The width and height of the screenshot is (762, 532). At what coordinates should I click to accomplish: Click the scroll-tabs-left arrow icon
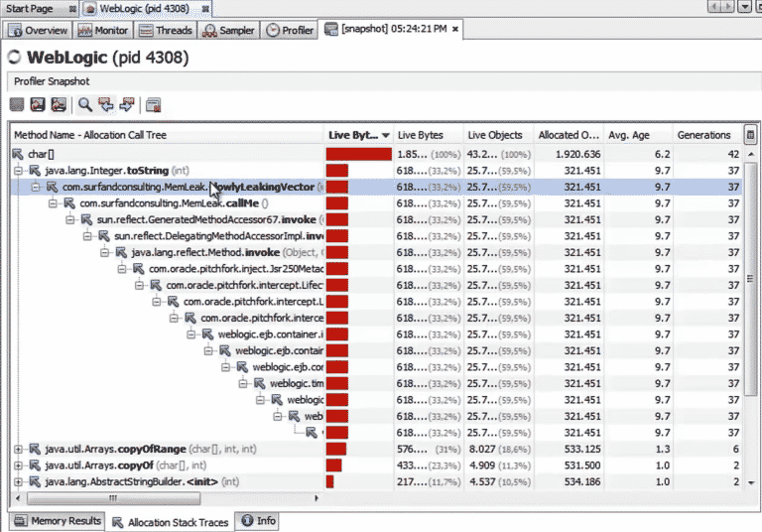[x=714, y=6]
